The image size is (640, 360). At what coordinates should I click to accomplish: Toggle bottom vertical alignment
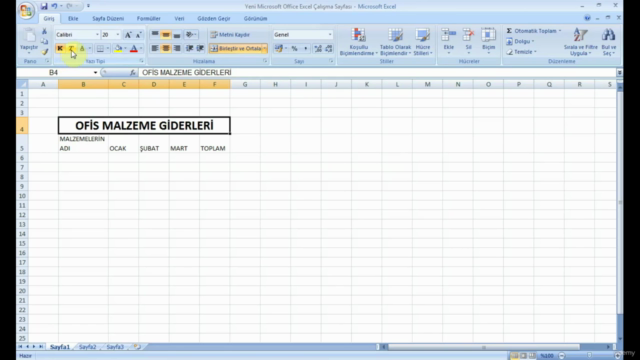point(176,35)
